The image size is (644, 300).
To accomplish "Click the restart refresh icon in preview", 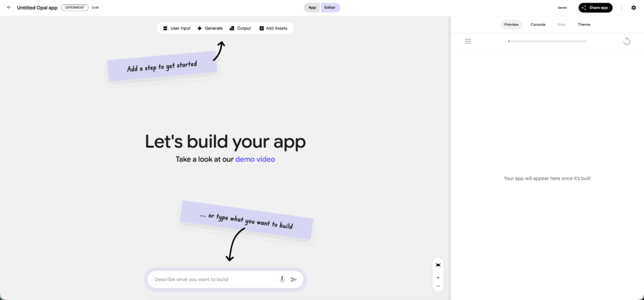I will [626, 42].
